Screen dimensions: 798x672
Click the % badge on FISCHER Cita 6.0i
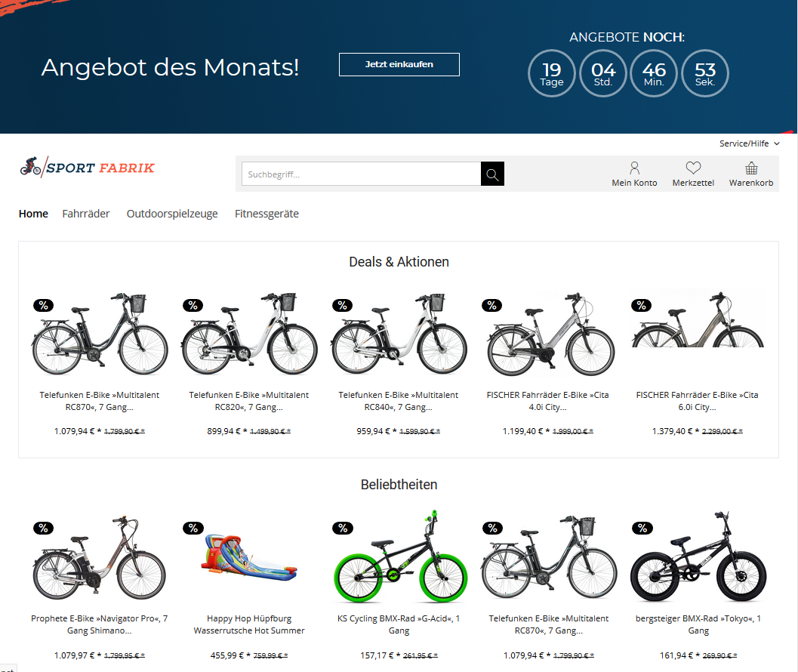[641, 306]
